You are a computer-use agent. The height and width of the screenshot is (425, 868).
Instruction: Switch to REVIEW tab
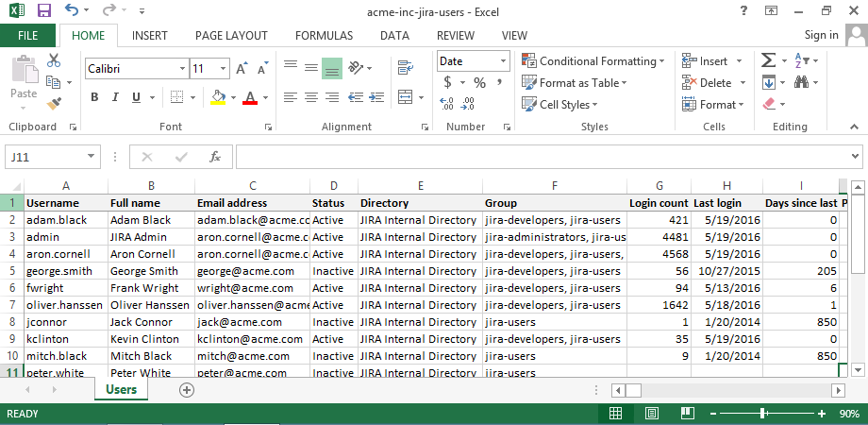456,36
